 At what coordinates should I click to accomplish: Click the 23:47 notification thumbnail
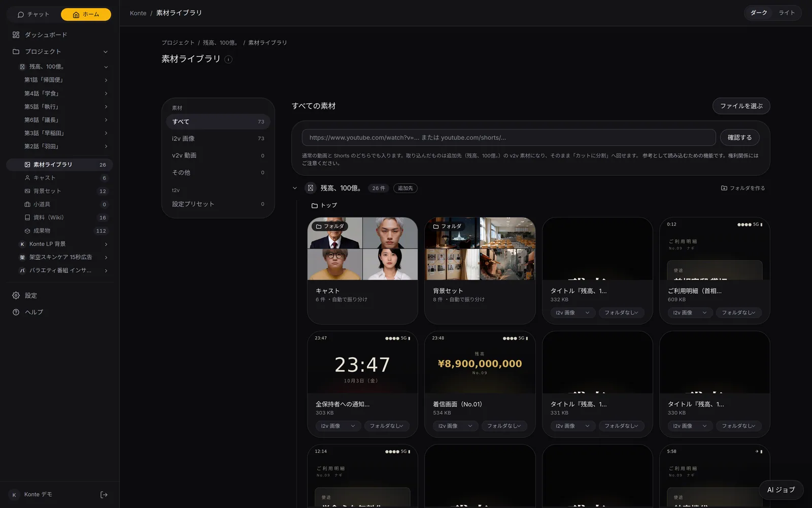pos(362,363)
